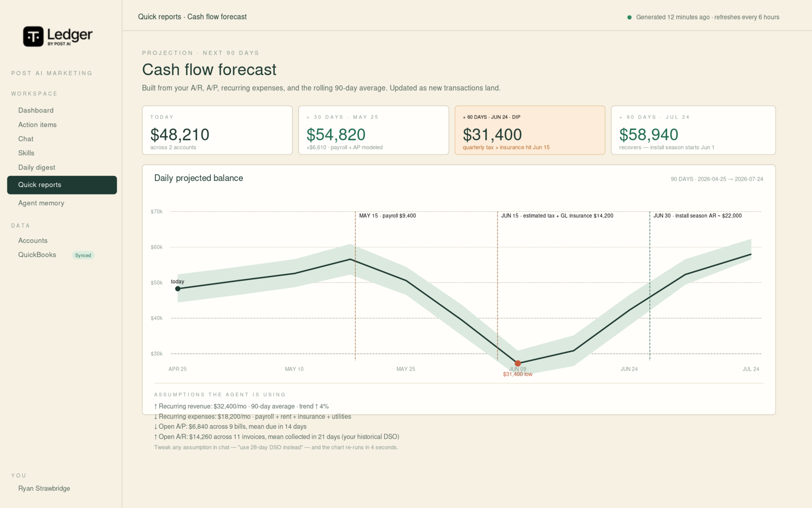812x508 pixels.
Task: Open Ryan Strawbridge user profile
Action: point(44,488)
